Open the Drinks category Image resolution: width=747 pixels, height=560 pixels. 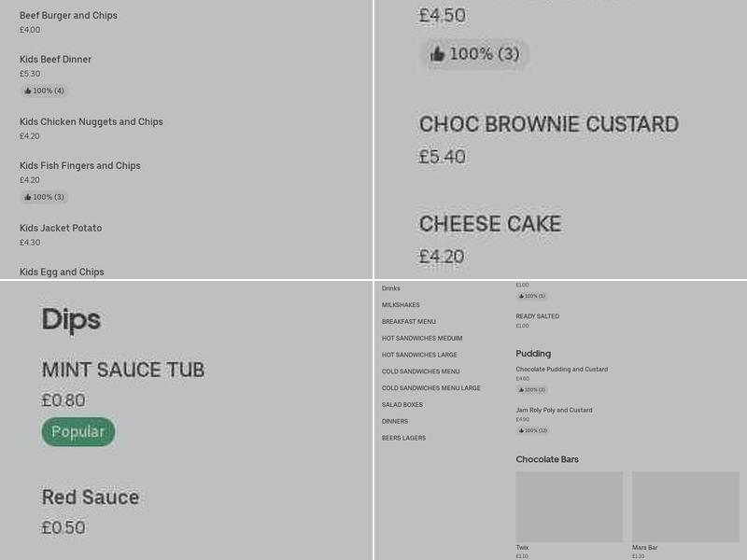(x=390, y=287)
